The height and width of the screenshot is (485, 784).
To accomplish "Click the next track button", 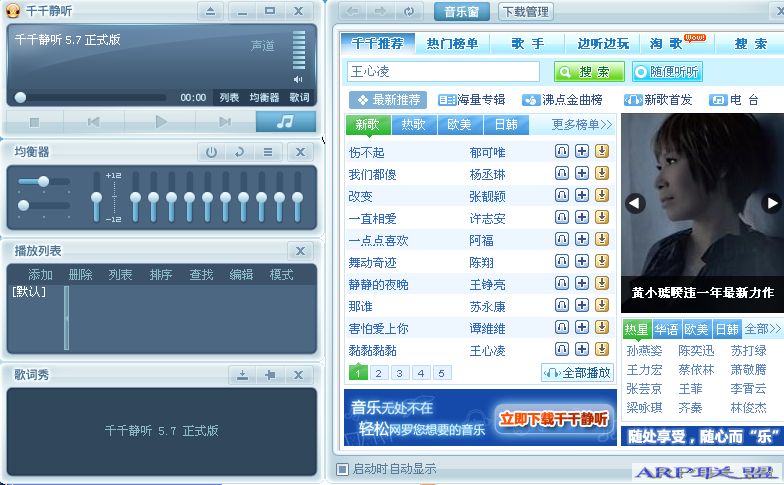I will tap(225, 122).
